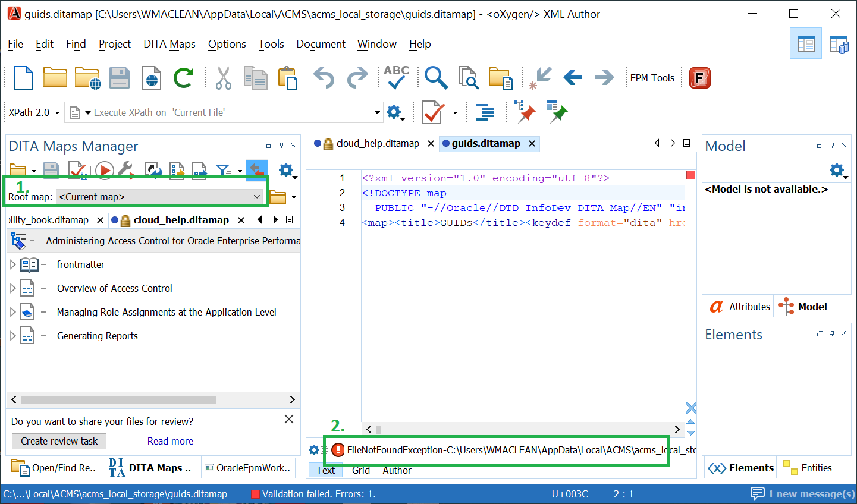857x504 pixels.
Task: Validate and check DITA map for completeness
Action: coord(78,171)
